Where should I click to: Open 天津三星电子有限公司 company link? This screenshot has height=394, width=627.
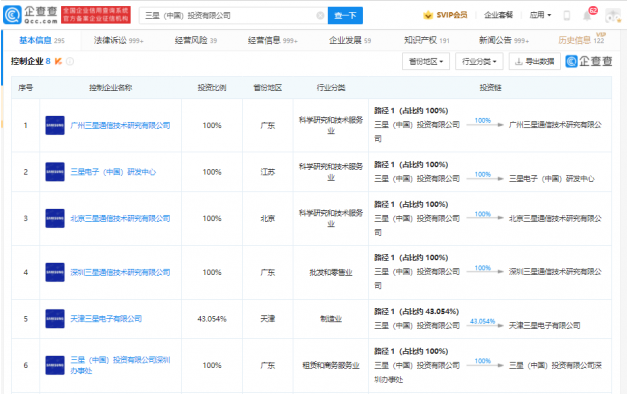(106, 319)
